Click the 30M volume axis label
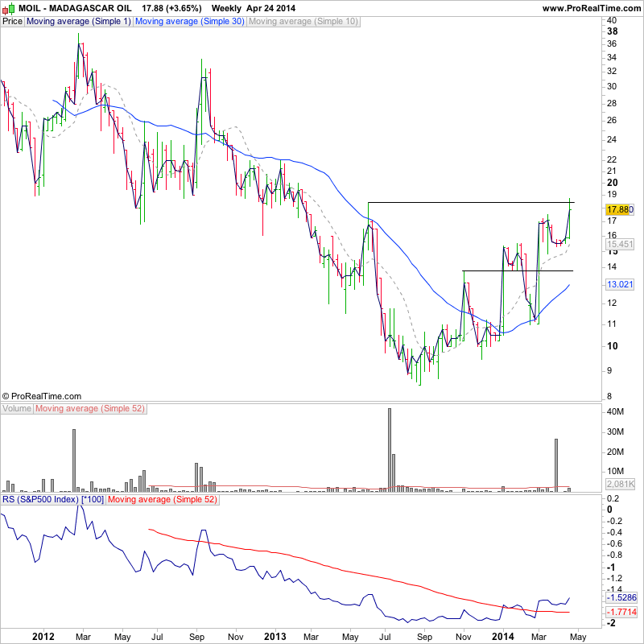This screenshot has height=644, width=644. pyautogui.click(x=615, y=431)
